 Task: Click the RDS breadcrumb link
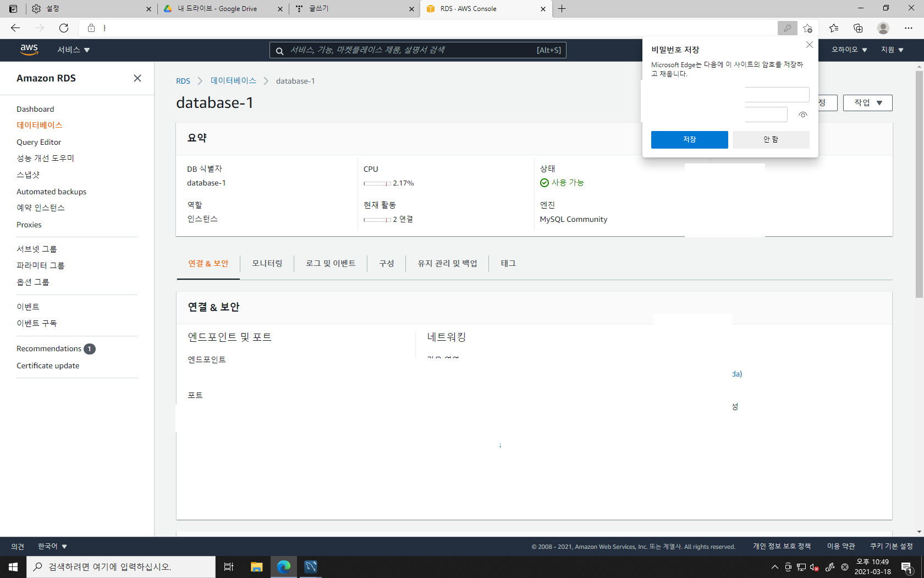[x=183, y=81]
